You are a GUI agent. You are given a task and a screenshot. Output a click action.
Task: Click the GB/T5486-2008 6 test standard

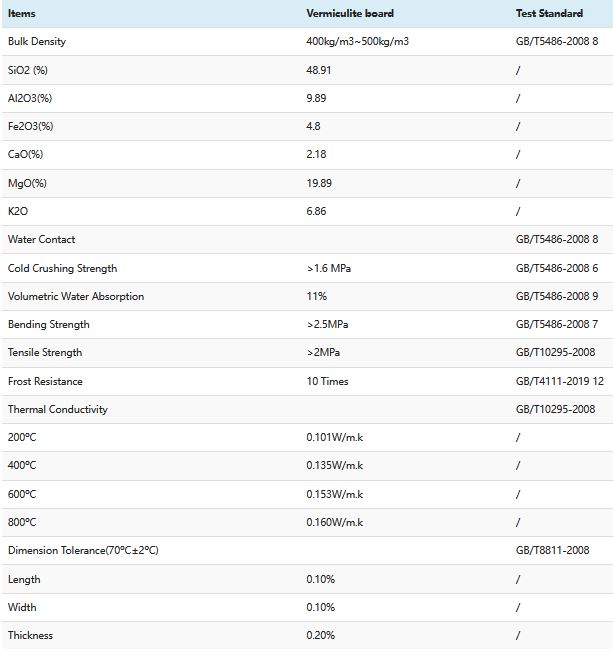click(556, 268)
